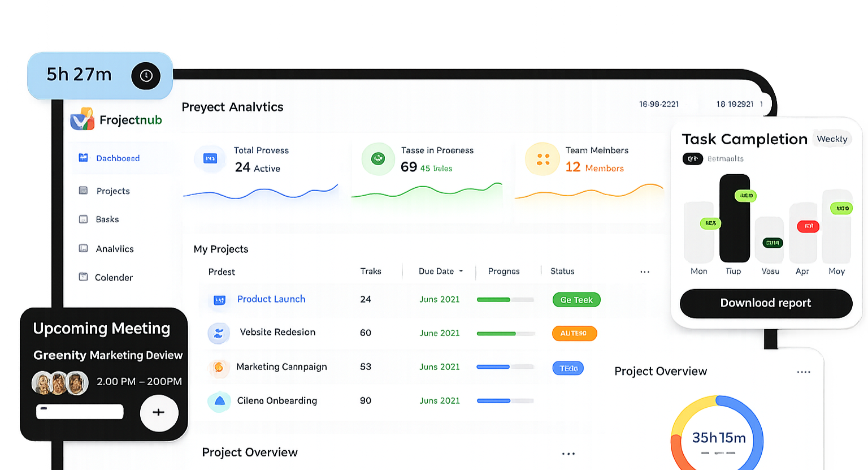Viewport: 868px width, 470px height.
Task: Click the orange Team Melnbers sparkline
Action: 589,192
